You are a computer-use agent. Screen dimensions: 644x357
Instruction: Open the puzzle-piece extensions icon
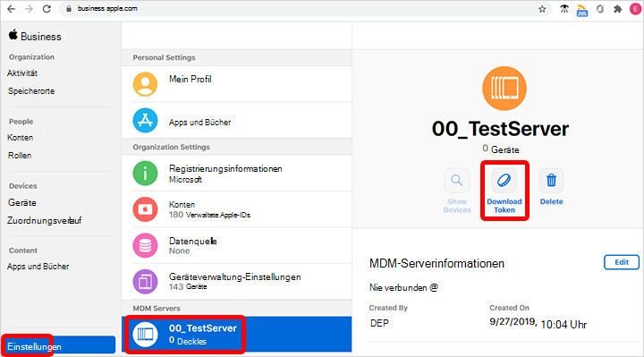click(617, 9)
